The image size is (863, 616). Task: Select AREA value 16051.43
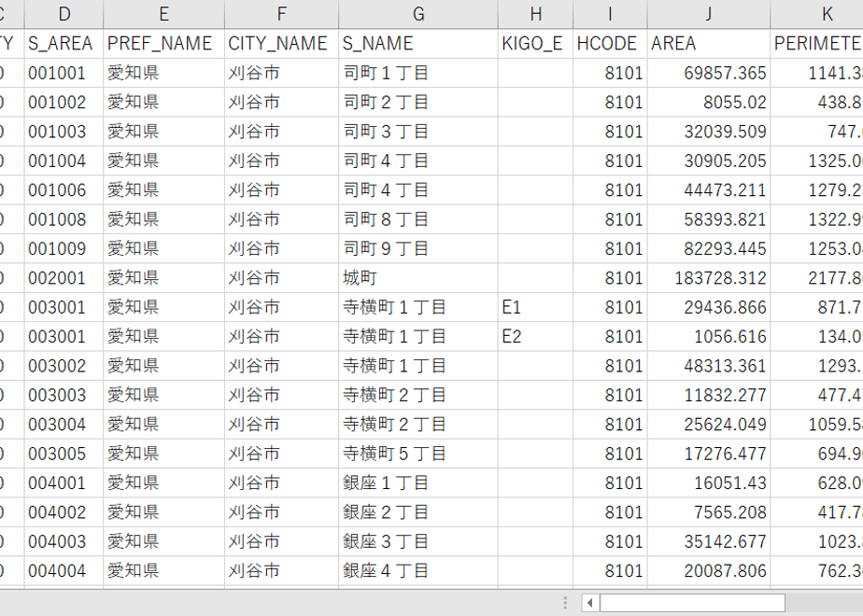click(708, 483)
